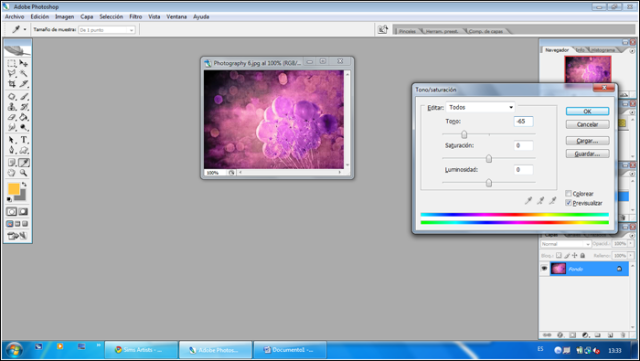Click the Tono value input field
The height and width of the screenshot is (361, 640).
(523, 121)
